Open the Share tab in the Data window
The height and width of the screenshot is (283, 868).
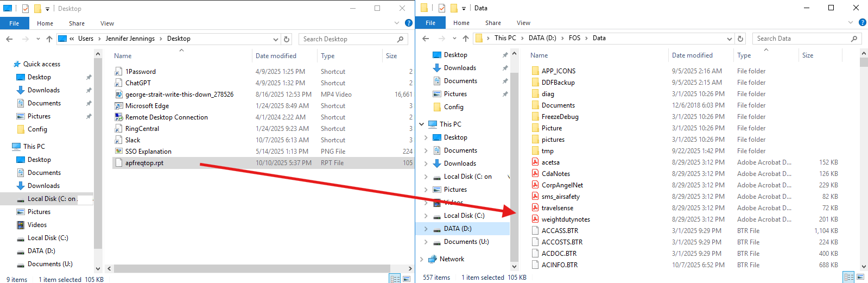pyautogui.click(x=493, y=23)
